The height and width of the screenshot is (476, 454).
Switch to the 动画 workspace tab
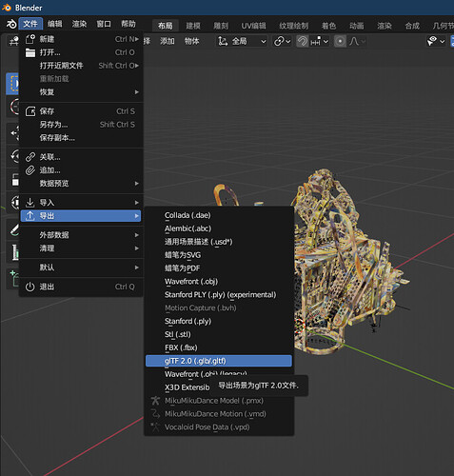point(357,26)
